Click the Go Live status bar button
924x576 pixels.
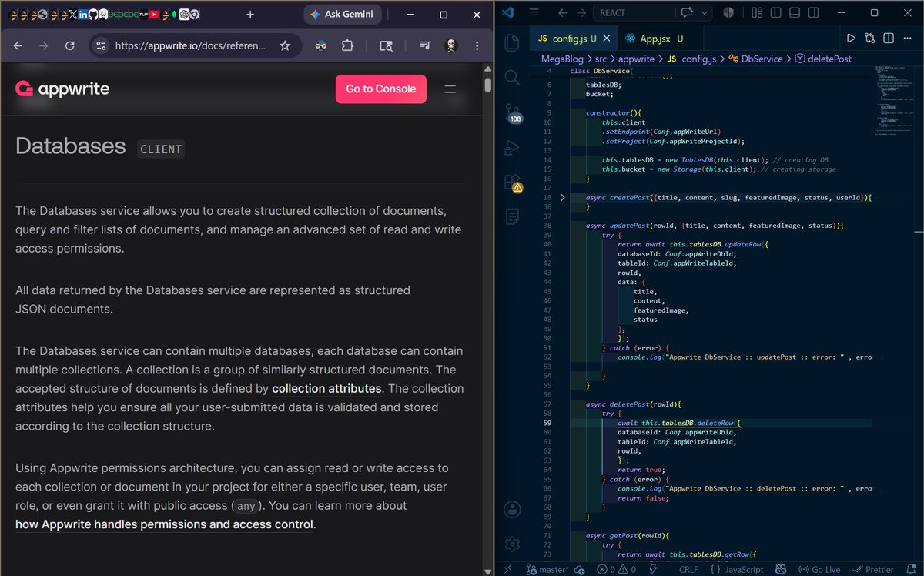pos(819,569)
